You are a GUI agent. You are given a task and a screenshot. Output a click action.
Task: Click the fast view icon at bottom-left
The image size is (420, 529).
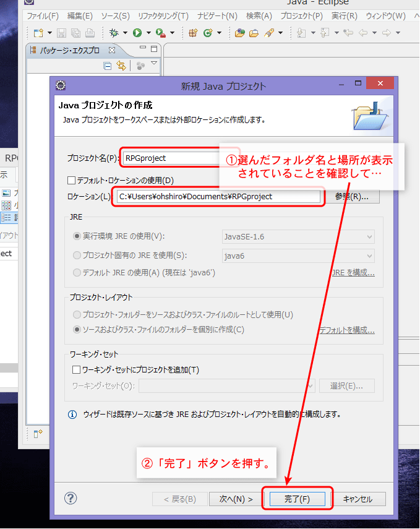(x=38, y=434)
